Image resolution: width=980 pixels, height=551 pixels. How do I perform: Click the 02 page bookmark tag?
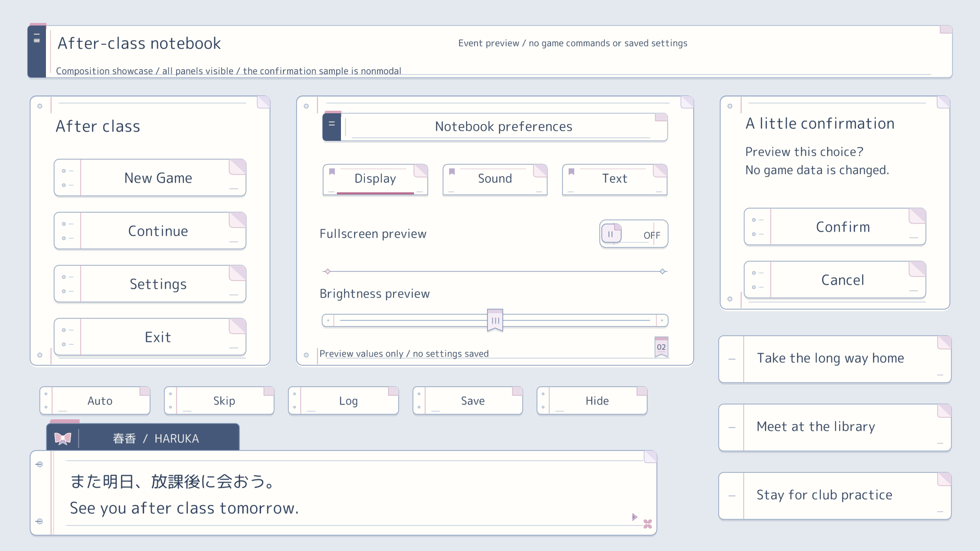pyautogui.click(x=661, y=347)
